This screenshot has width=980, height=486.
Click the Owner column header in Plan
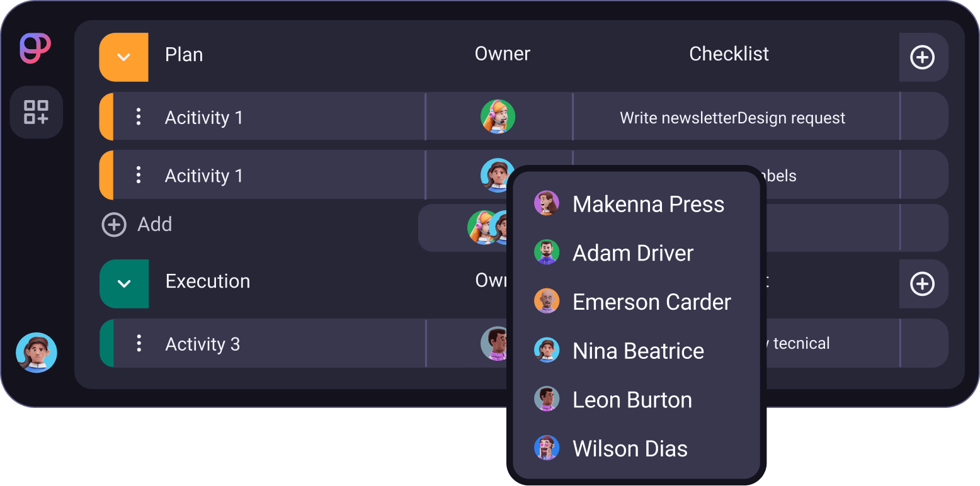click(502, 54)
